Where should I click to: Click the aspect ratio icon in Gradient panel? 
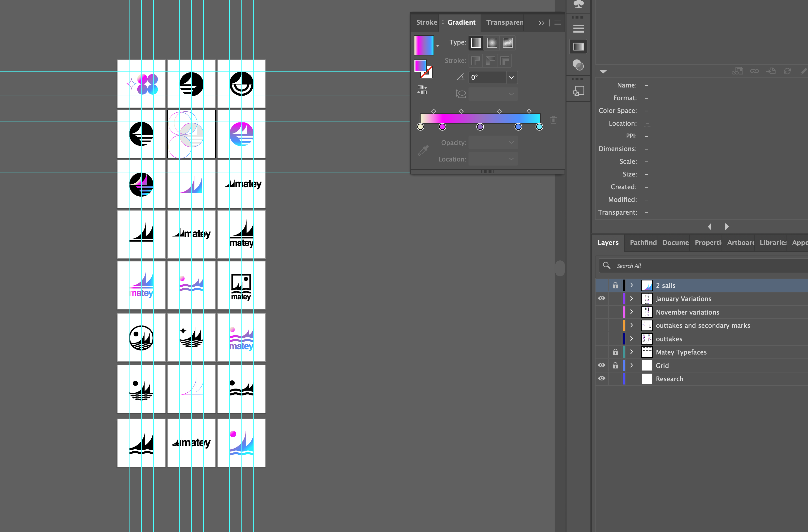[x=460, y=94]
